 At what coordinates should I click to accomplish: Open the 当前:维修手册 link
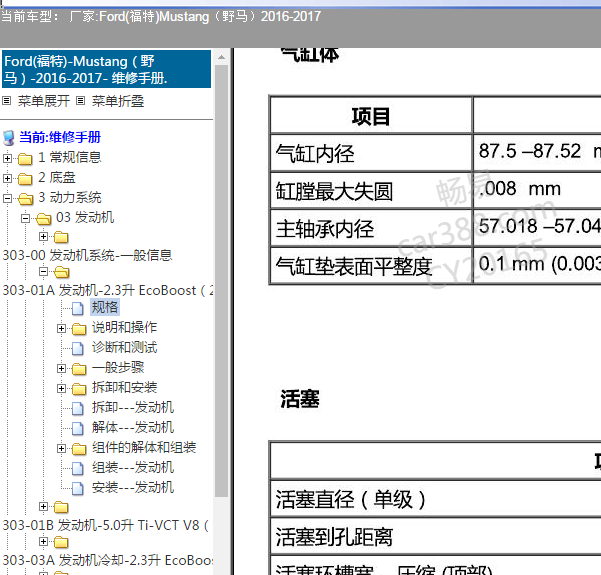pyautogui.click(x=60, y=137)
